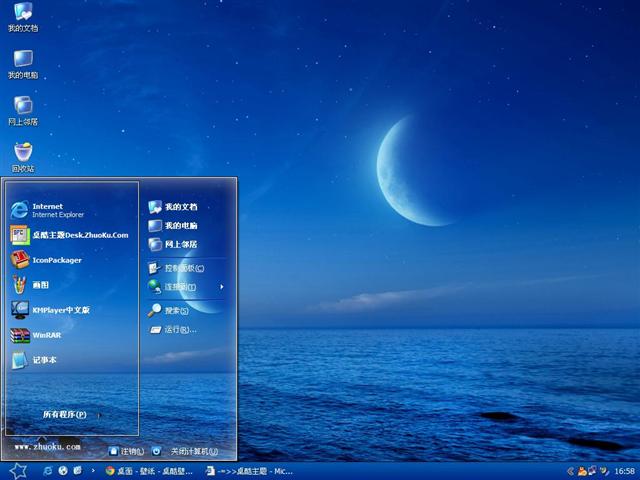Switch to the Chrome 桌面-壁纸 taskbar window

pyautogui.click(x=150, y=470)
